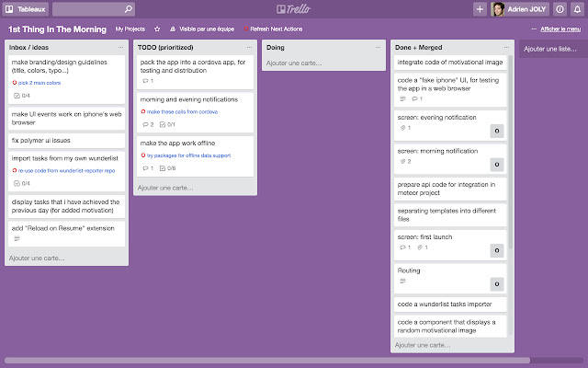
Task: Open the Tableaux boards button
Action: (26, 9)
